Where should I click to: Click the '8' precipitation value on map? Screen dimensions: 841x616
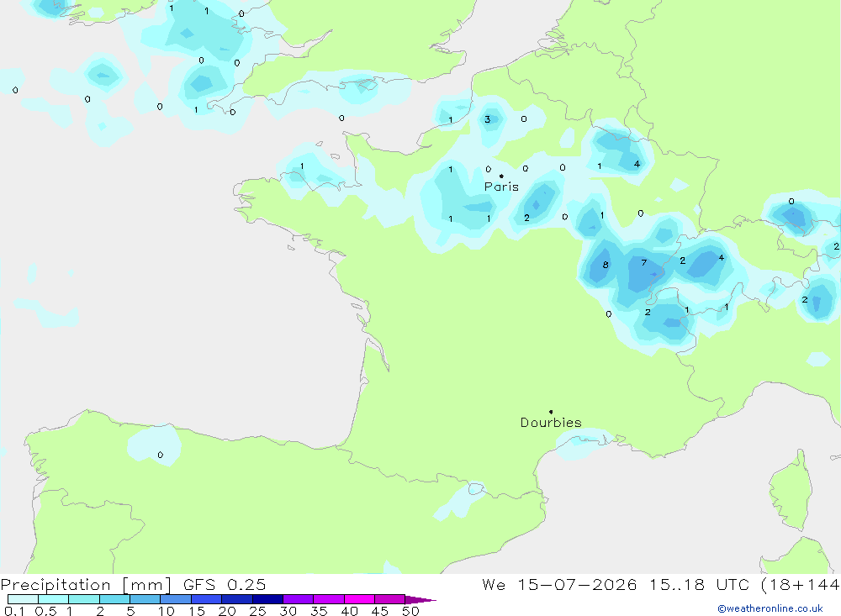pyautogui.click(x=606, y=265)
